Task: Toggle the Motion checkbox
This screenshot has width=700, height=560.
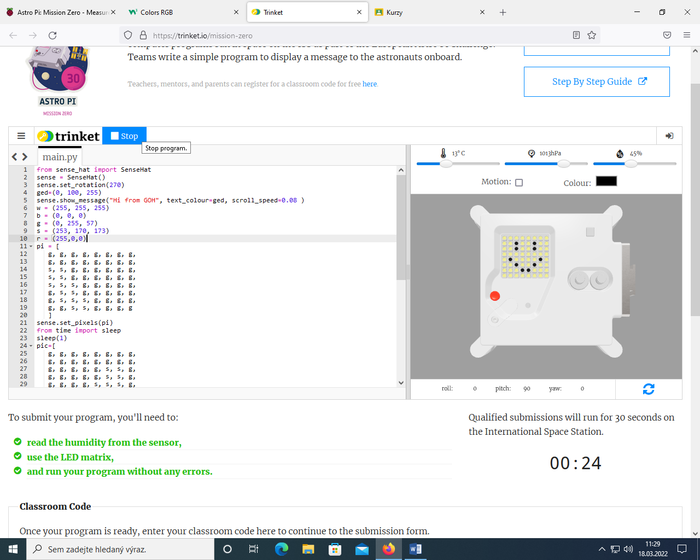Action: point(518,182)
